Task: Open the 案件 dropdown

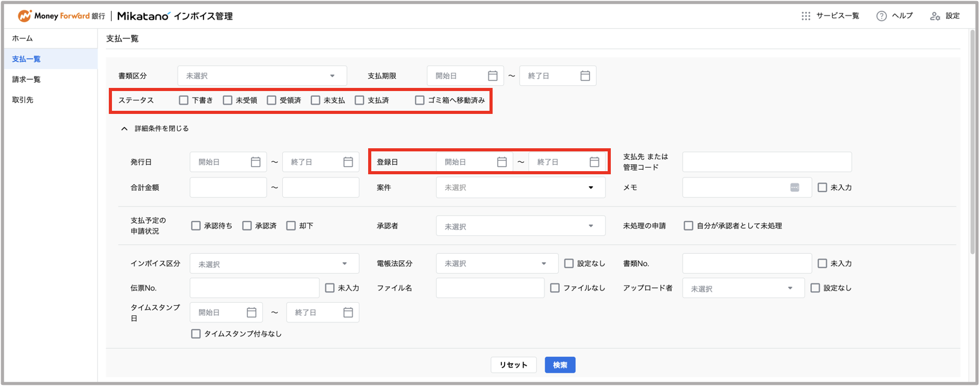Action: [x=521, y=188]
